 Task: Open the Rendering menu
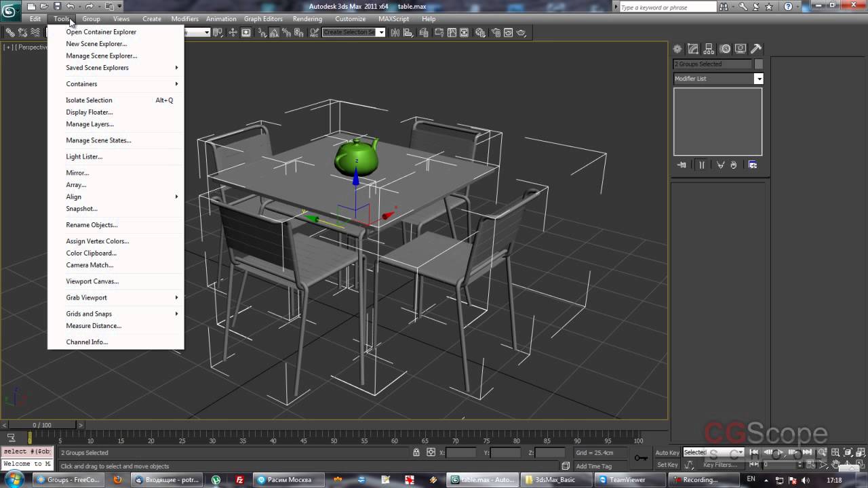click(x=307, y=19)
